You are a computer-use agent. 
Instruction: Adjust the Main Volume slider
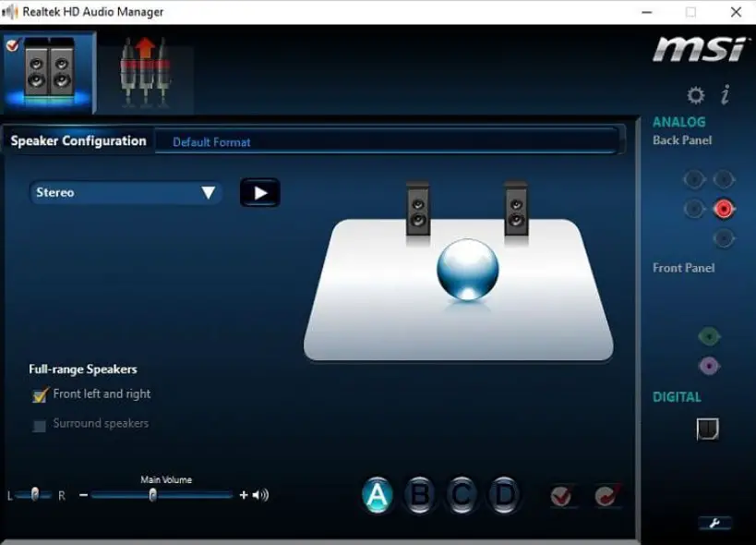tap(152, 495)
